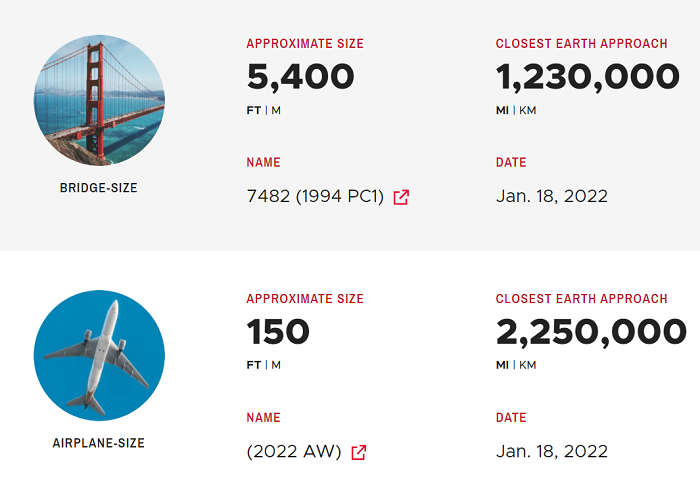Click the 1,230,000 closest approach value
Image resolution: width=700 pixels, height=496 pixels.
point(588,76)
